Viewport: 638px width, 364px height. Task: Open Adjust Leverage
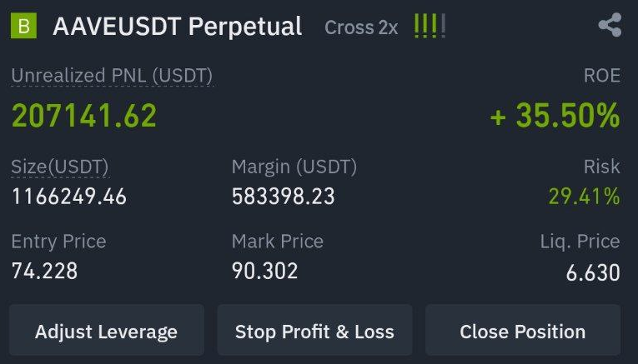pos(107,331)
